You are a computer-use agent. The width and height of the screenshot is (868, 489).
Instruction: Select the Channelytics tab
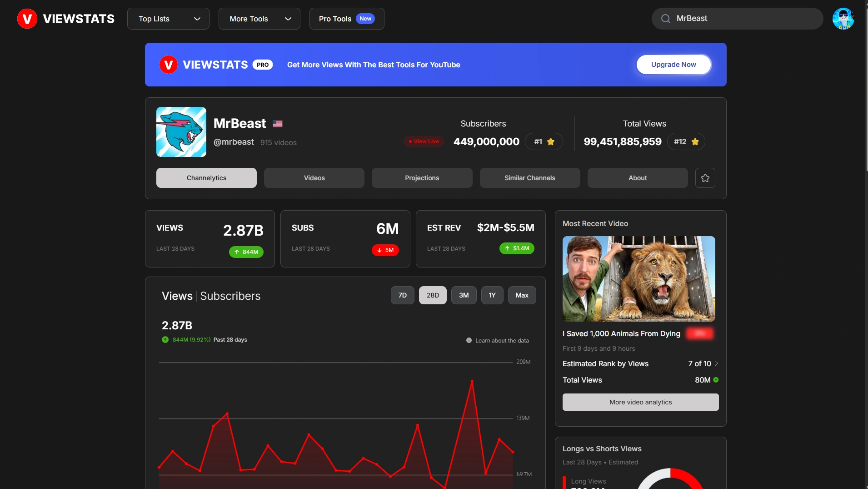click(x=206, y=178)
